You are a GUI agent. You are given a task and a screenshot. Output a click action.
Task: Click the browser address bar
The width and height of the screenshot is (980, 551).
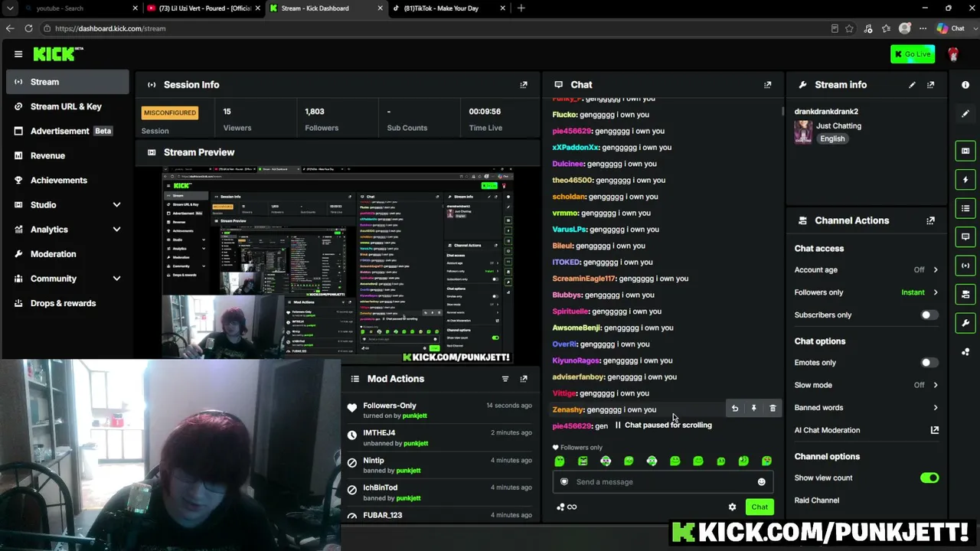click(436, 28)
